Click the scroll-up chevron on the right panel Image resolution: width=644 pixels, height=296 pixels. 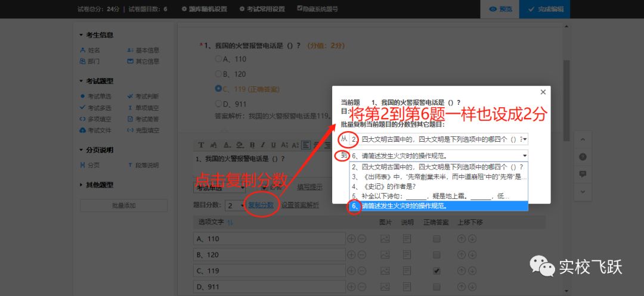tap(583, 140)
